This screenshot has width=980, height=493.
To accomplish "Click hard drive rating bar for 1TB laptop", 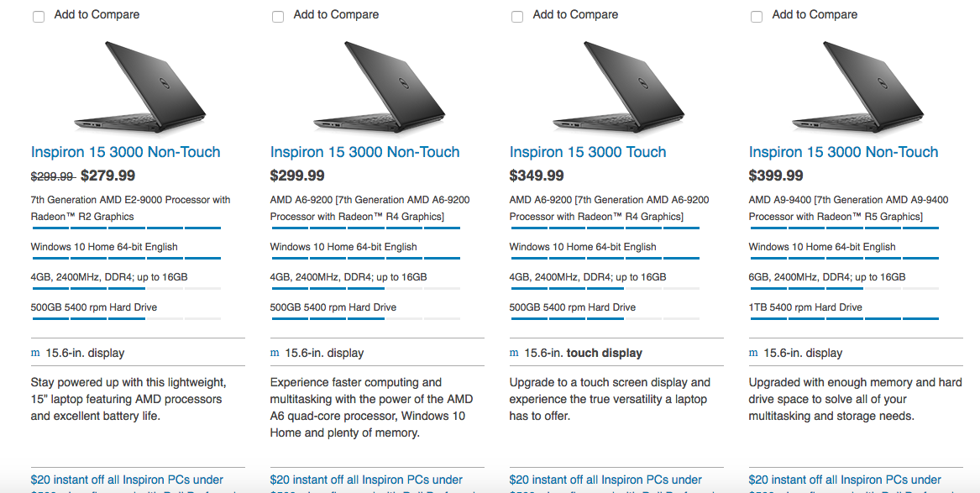I will point(844,318).
